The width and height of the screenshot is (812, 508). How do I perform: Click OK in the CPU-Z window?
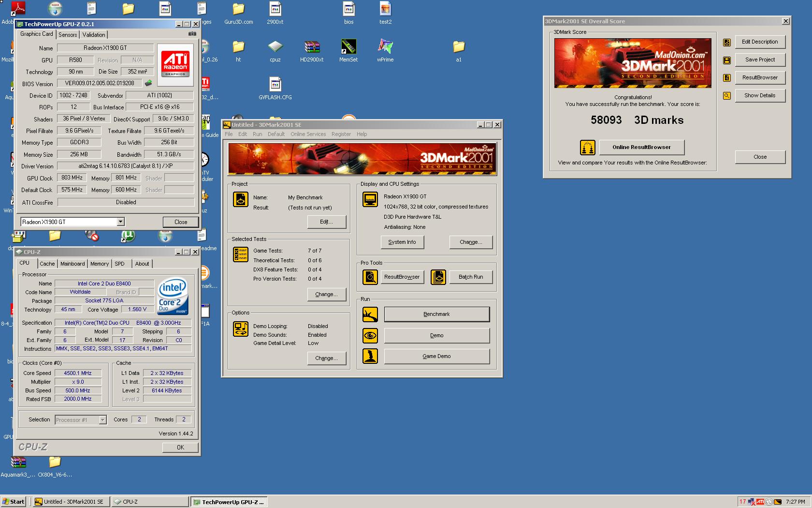click(180, 447)
